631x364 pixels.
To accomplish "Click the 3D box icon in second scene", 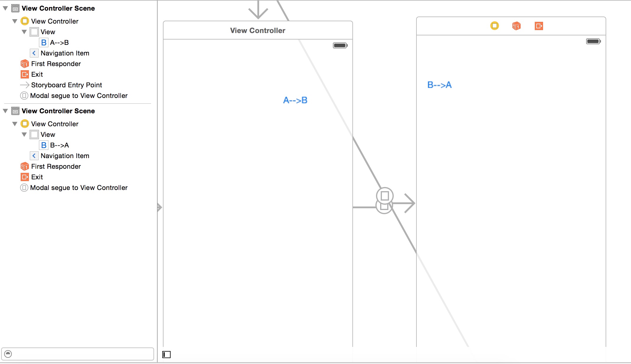I will [516, 26].
